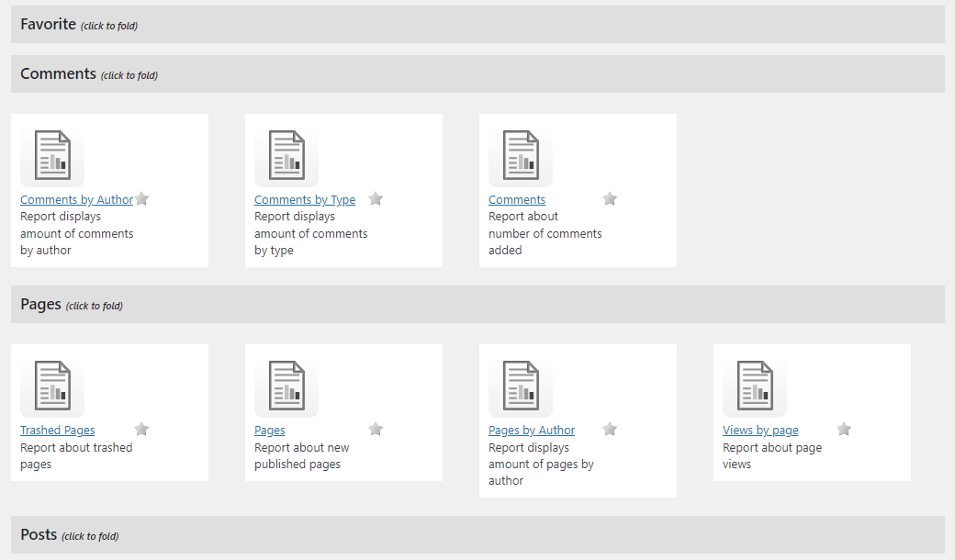This screenshot has width=955, height=560.
Task: Add Views by page to favorites star
Action: pos(844,430)
